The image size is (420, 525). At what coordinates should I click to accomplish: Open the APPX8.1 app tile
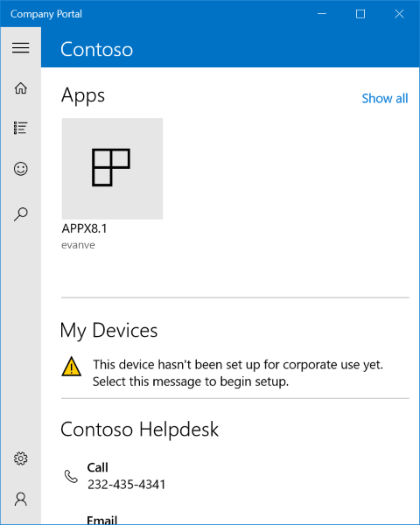[x=112, y=169]
